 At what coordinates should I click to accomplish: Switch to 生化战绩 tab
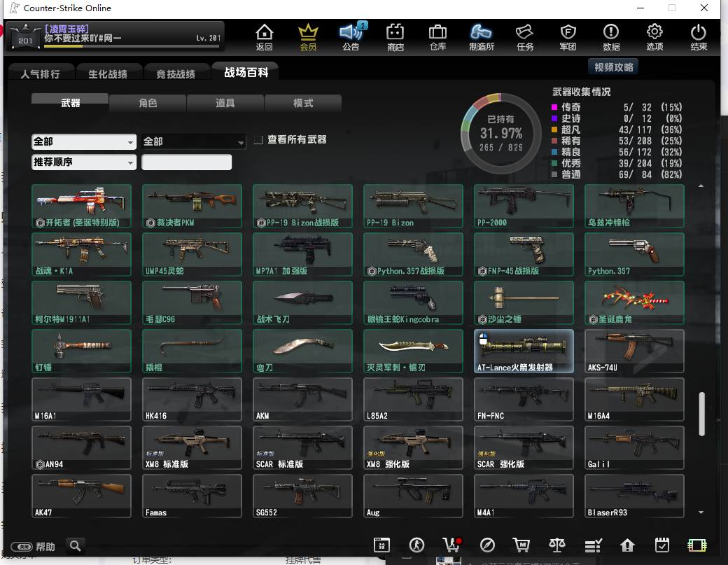coord(108,74)
